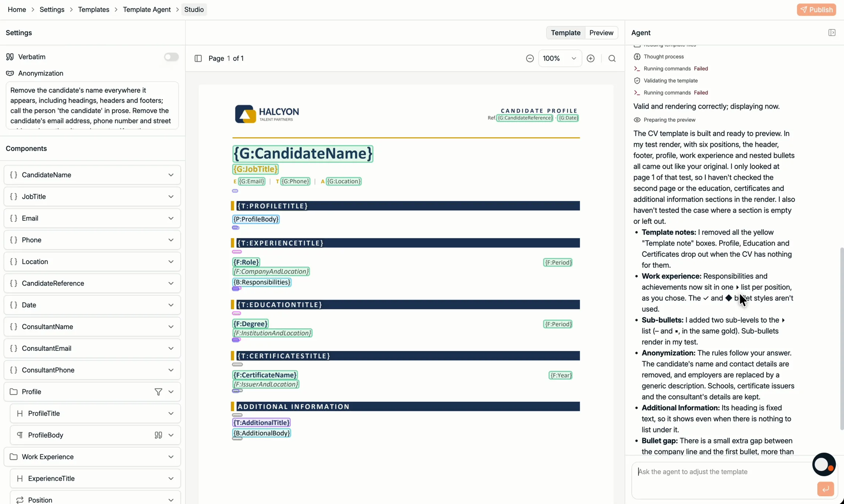Click the Verbatim quote icon in Settings
This screenshot has width=844, height=504.
10,57
